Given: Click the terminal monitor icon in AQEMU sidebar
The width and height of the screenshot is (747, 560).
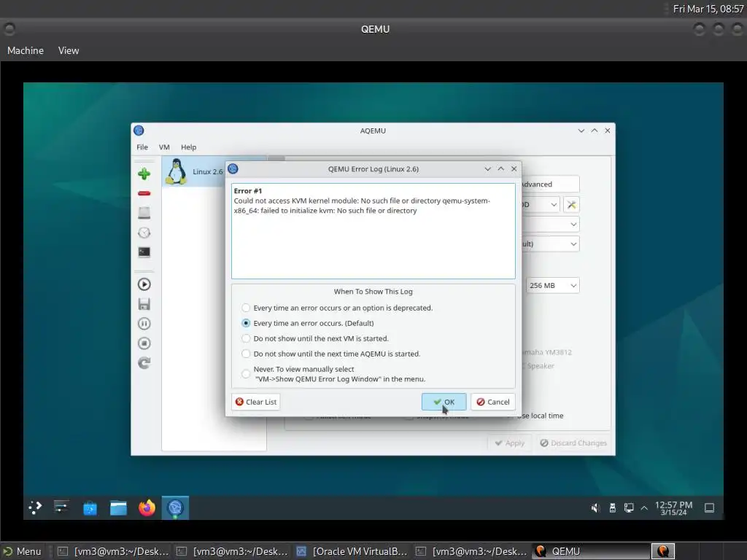Looking at the screenshot, I should click(144, 252).
